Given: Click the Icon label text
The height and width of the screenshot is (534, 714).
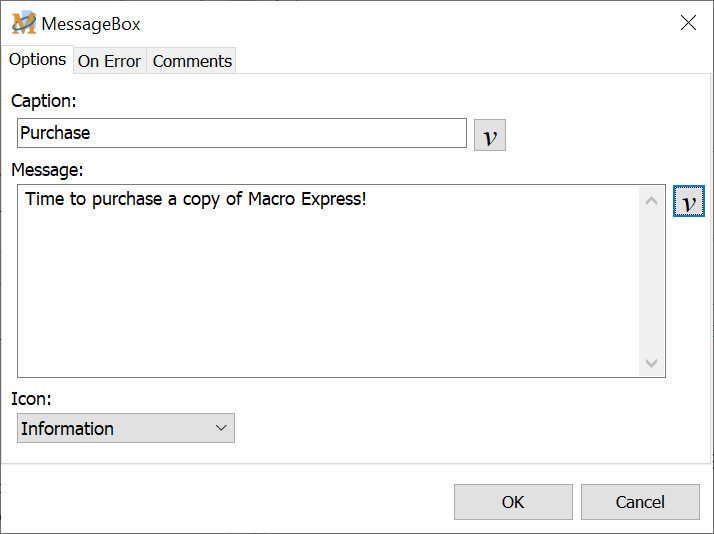Looking at the screenshot, I should pos(31,399).
